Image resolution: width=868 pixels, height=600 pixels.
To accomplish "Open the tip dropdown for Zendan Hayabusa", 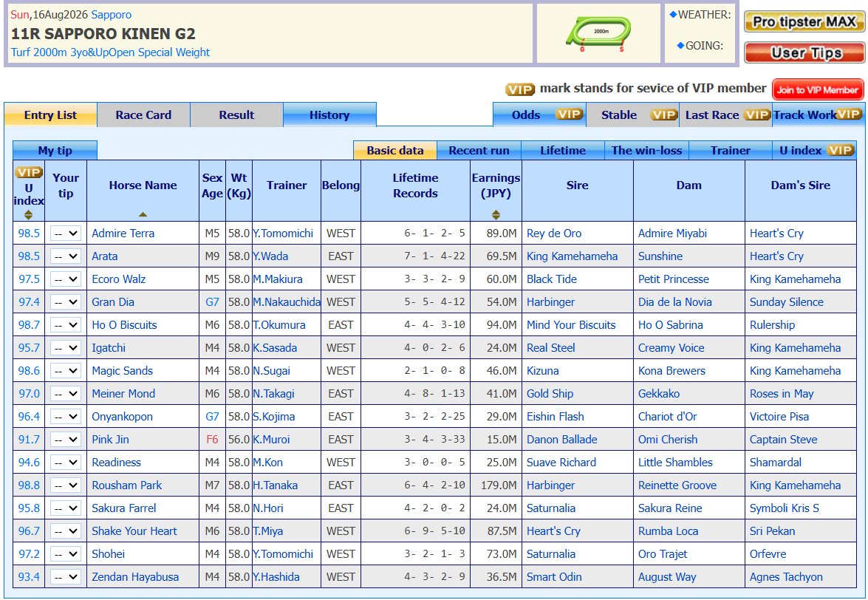I will coord(65,577).
